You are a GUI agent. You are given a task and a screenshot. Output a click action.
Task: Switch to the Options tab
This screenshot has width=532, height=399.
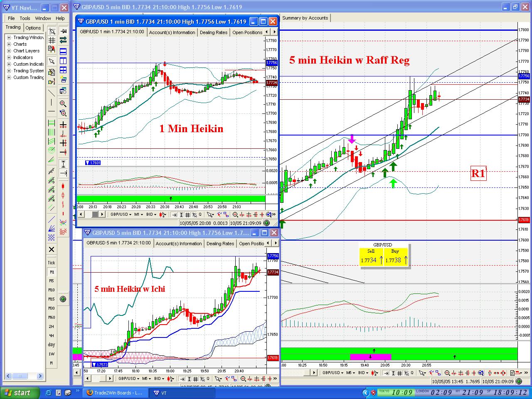33,28
